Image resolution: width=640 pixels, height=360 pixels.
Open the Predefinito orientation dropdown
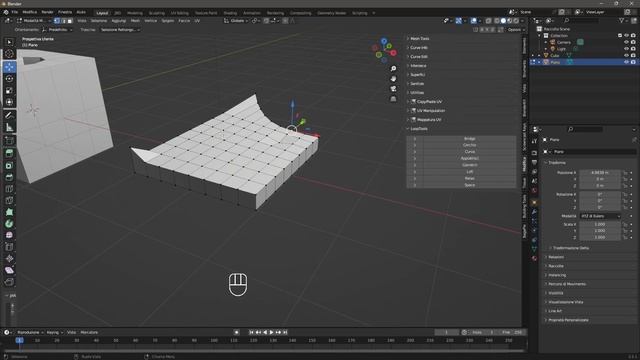pyautogui.click(x=57, y=30)
